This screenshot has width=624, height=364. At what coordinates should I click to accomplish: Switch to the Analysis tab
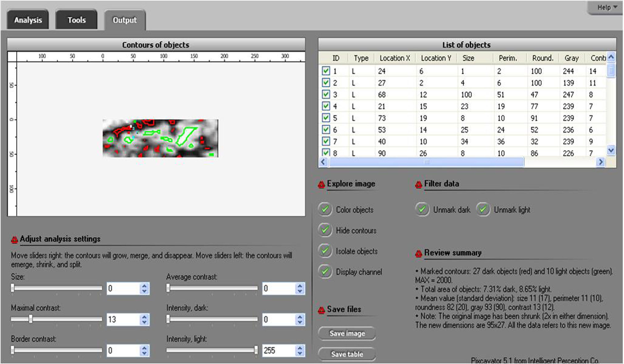pyautogui.click(x=28, y=20)
